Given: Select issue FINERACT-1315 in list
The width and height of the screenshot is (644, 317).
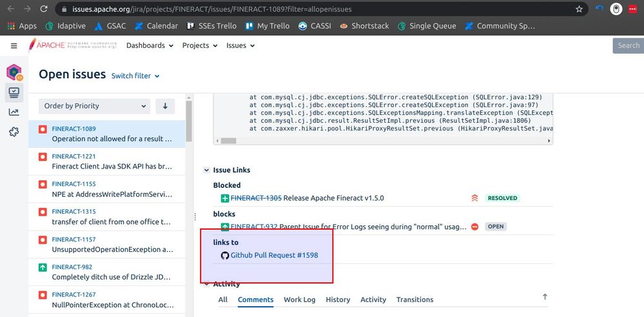Looking at the screenshot, I should pos(107,217).
